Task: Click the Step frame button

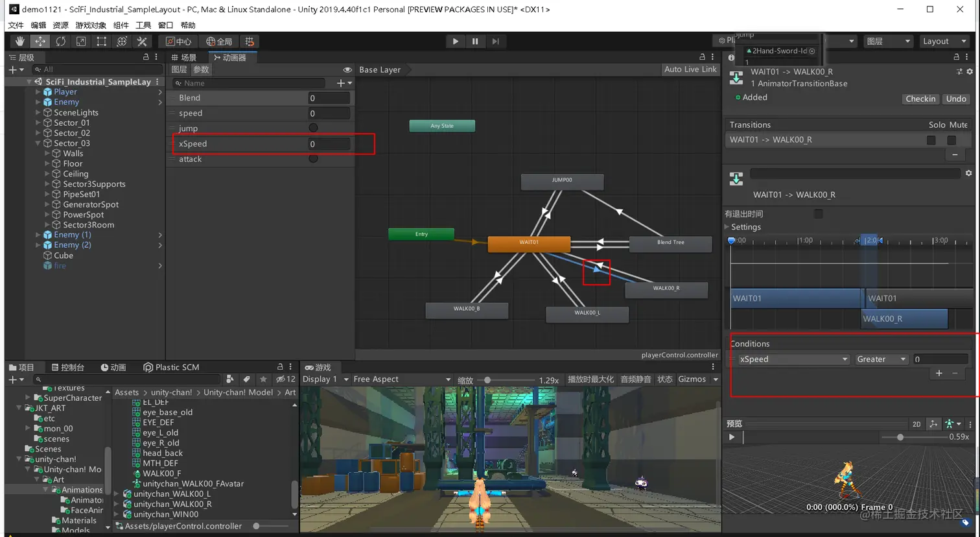Action: coord(495,42)
